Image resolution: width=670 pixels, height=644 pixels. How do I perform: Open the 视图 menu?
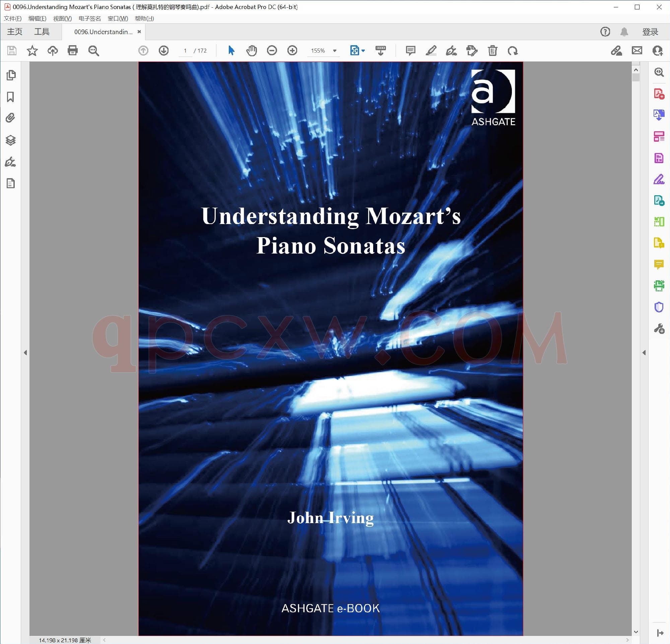coord(62,18)
